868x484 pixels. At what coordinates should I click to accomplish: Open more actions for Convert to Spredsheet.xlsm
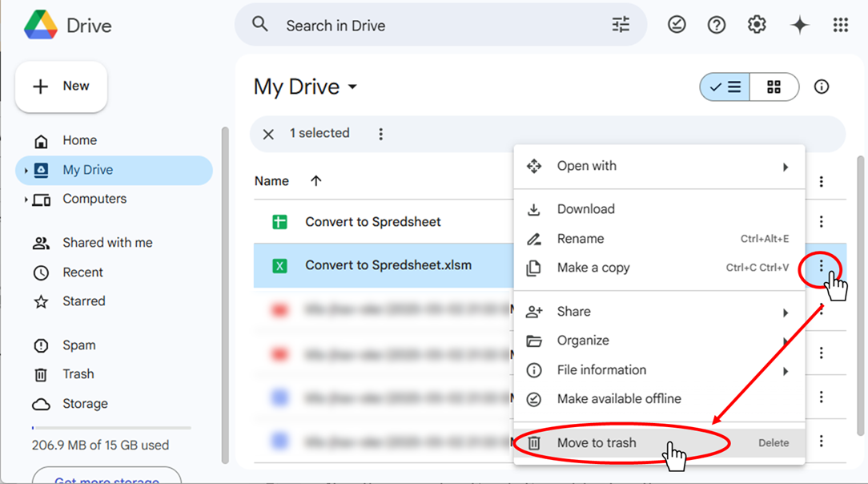pyautogui.click(x=822, y=266)
